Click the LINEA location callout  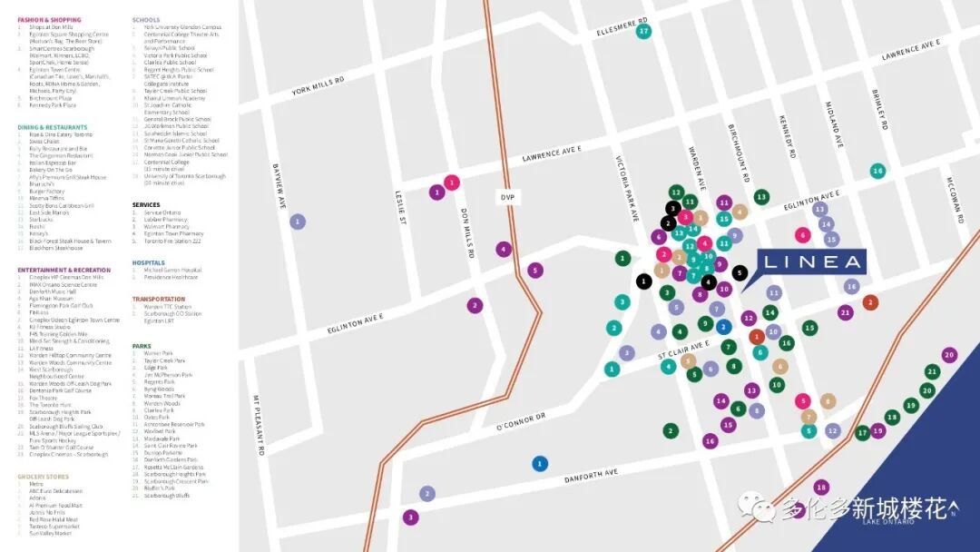point(811,262)
